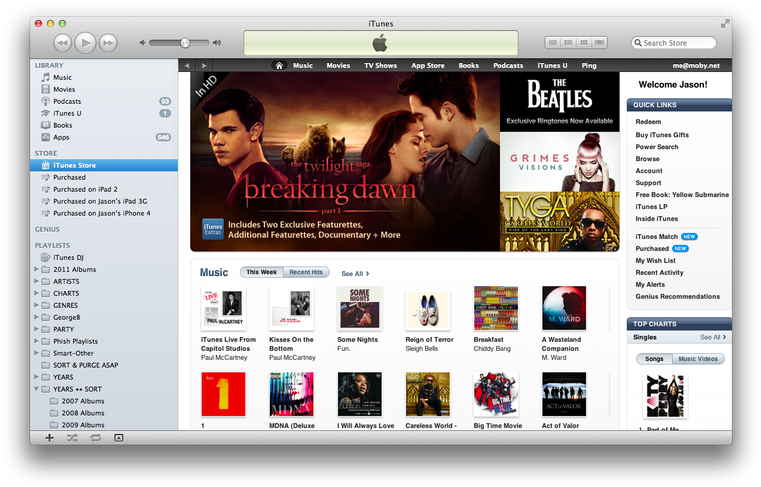Viewport: 761px width, 487px height.
Task: Open the 2008 Albums playlist folder
Action: pos(104,413)
